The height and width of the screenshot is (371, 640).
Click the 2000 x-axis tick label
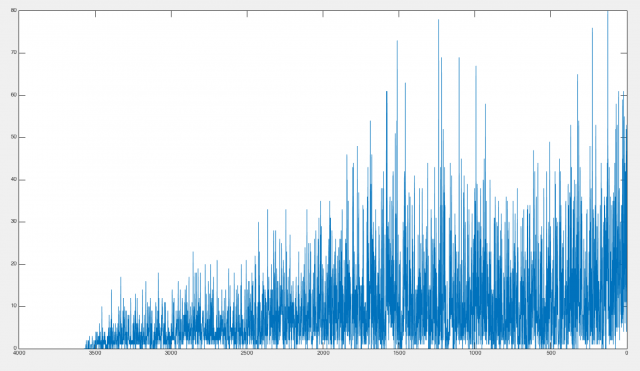coord(323,353)
